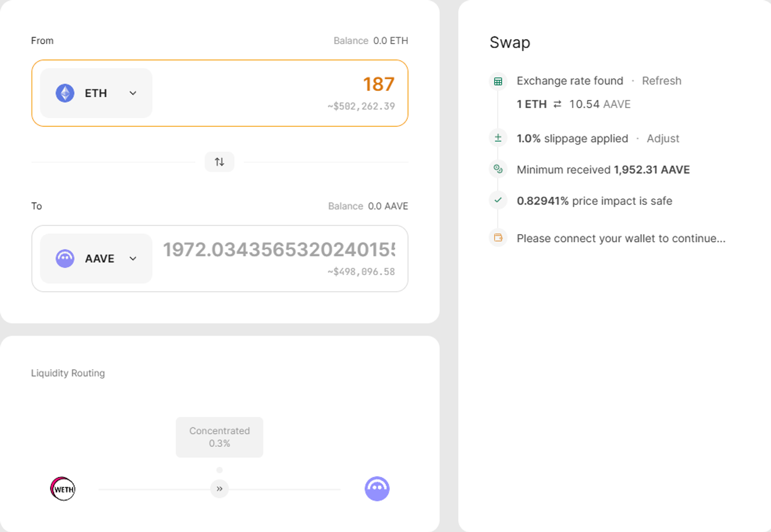The width and height of the screenshot is (771, 532).
Task: Click the WETH icon in Liquidity Routing
Action: click(x=63, y=489)
